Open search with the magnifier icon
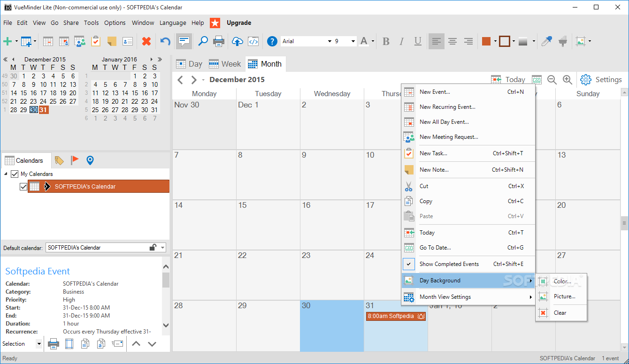Screen dimensions: 629x364 click(203, 41)
